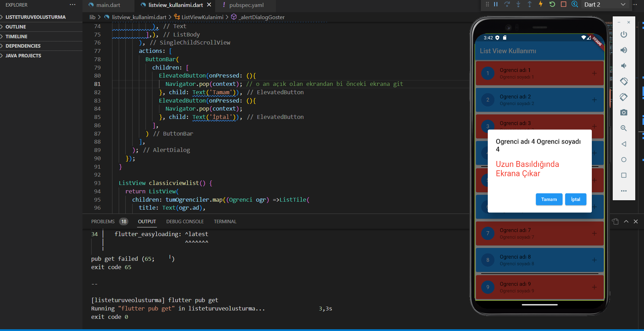Switch to pubspec.yaml tab
644x331 pixels.
pyautogui.click(x=247, y=5)
